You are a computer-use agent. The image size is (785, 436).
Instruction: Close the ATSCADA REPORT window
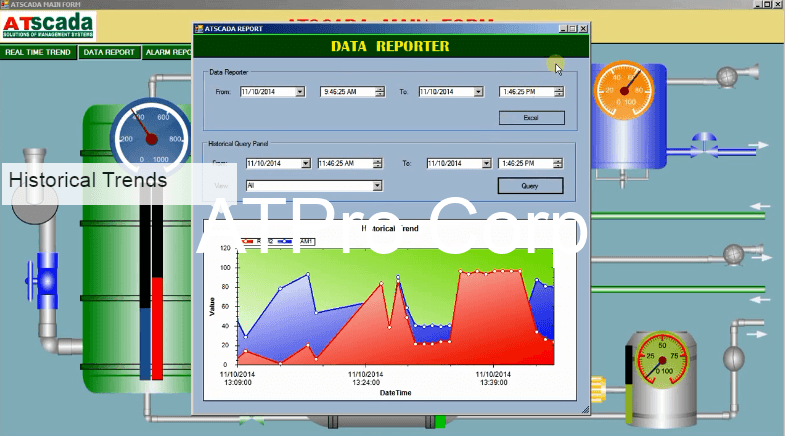coord(583,29)
